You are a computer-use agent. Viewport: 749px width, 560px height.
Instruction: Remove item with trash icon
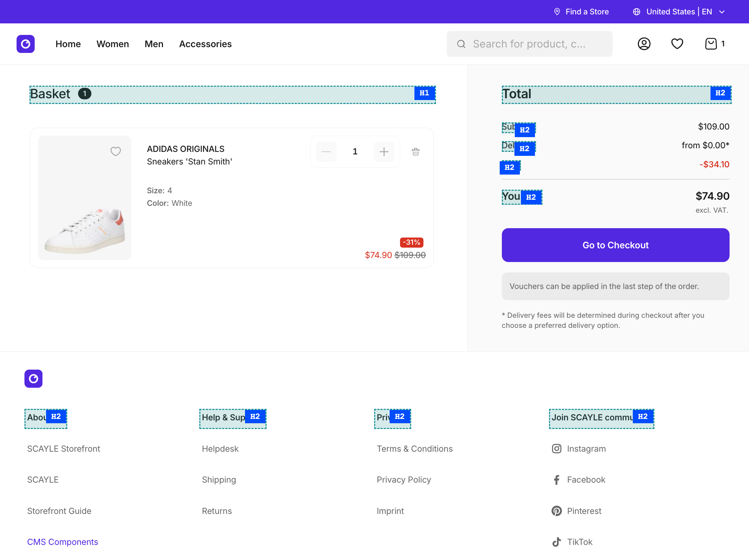416,152
